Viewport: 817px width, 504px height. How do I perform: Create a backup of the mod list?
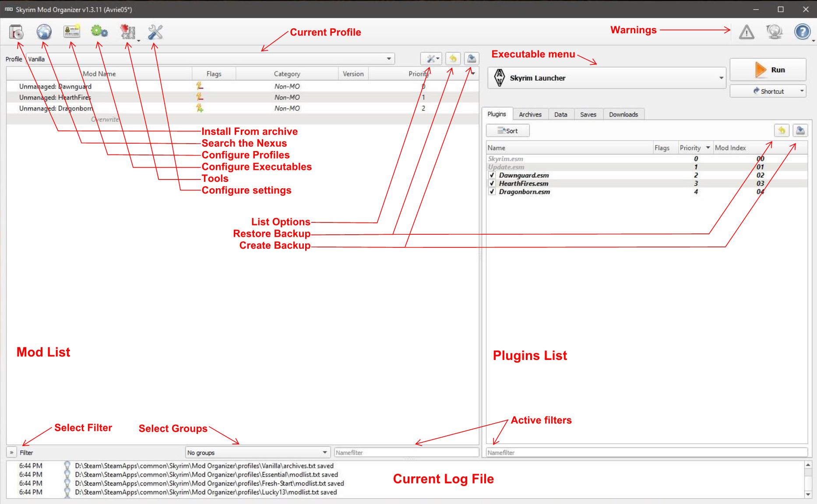472,59
